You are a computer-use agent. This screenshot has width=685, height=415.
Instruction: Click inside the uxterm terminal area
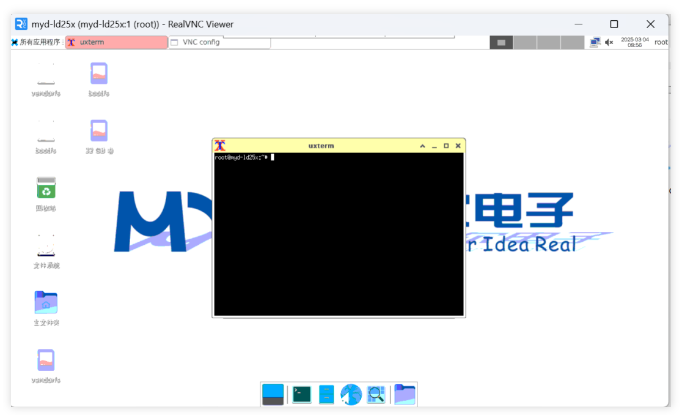(338, 240)
